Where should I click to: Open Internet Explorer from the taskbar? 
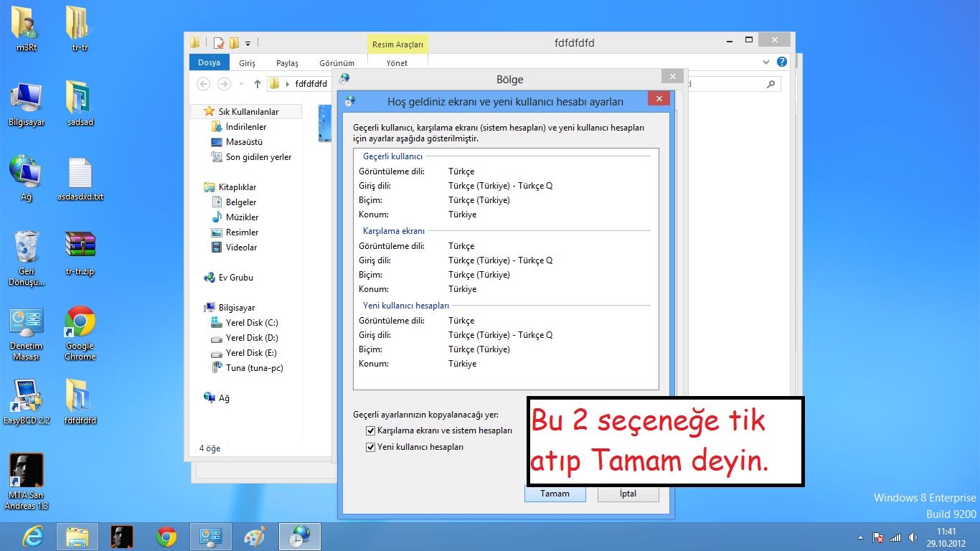click(32, 537)
